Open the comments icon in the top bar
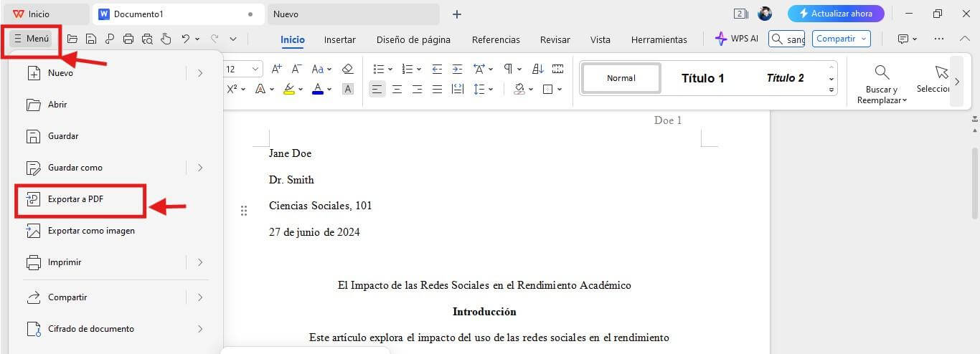The width and height of the screenshot is (980, 354). click(903, 39)
